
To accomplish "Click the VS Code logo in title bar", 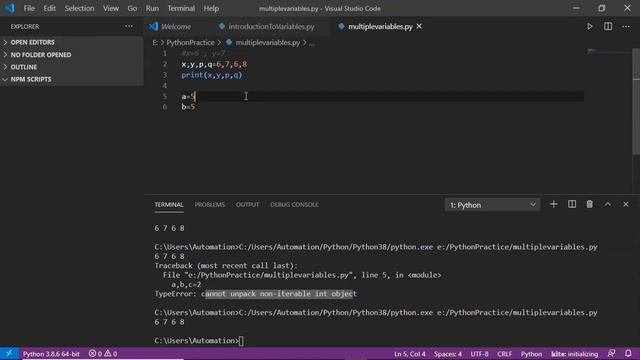I will [9, 8].
